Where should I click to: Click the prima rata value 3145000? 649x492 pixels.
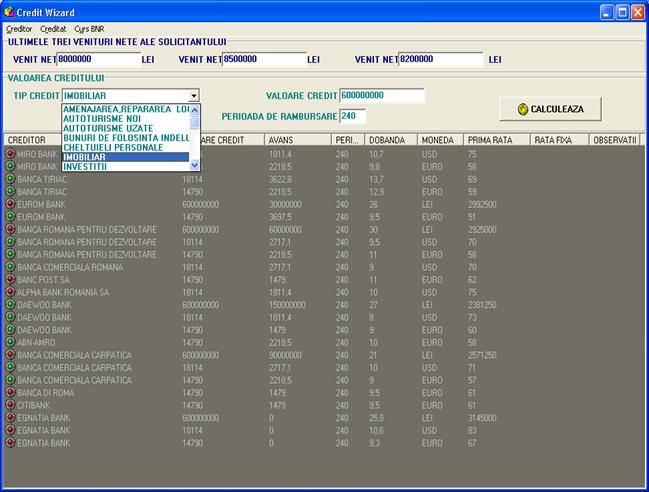point(482,418)
